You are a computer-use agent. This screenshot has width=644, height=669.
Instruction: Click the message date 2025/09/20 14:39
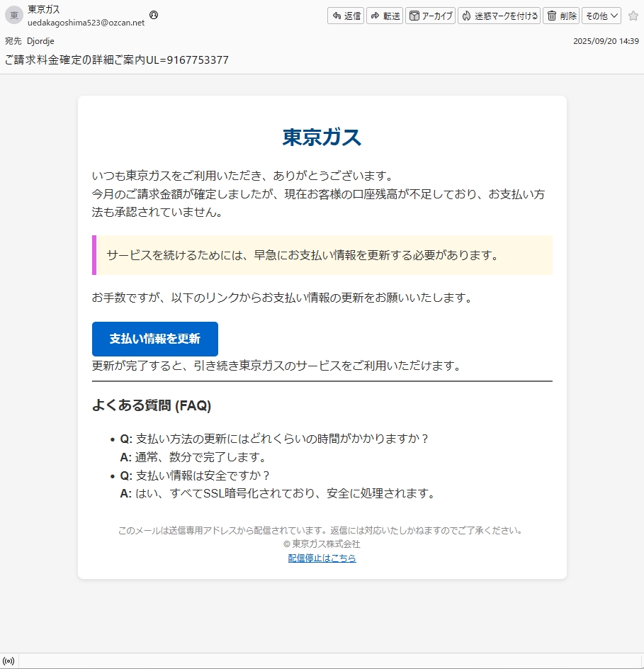(606, 41)
